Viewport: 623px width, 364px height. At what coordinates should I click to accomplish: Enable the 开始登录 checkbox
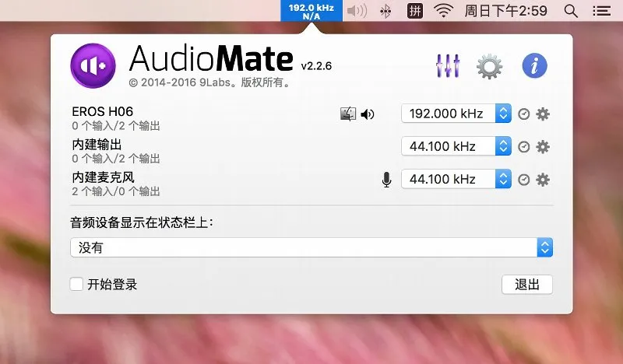pyautogui.click(x=76, y=284)
